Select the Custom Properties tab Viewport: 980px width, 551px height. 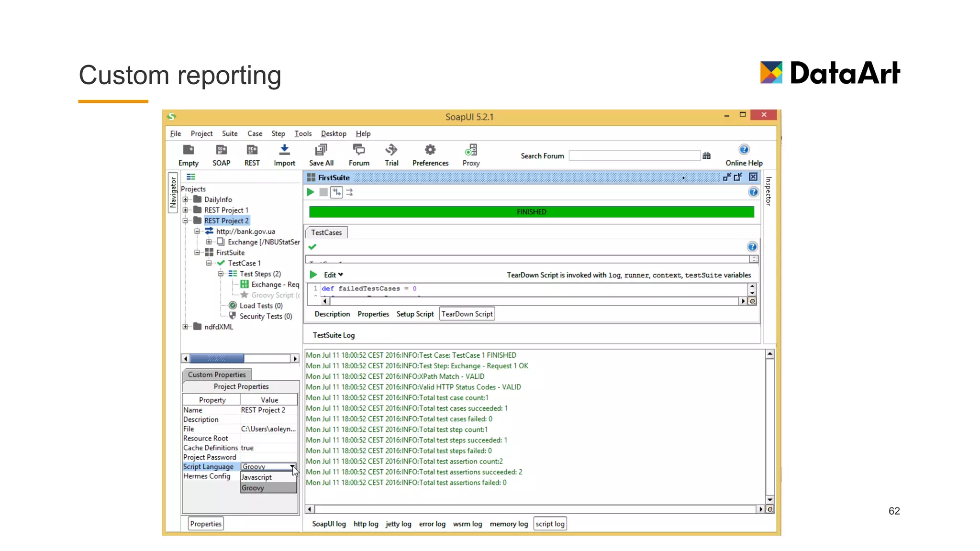(x=217, y=375)
